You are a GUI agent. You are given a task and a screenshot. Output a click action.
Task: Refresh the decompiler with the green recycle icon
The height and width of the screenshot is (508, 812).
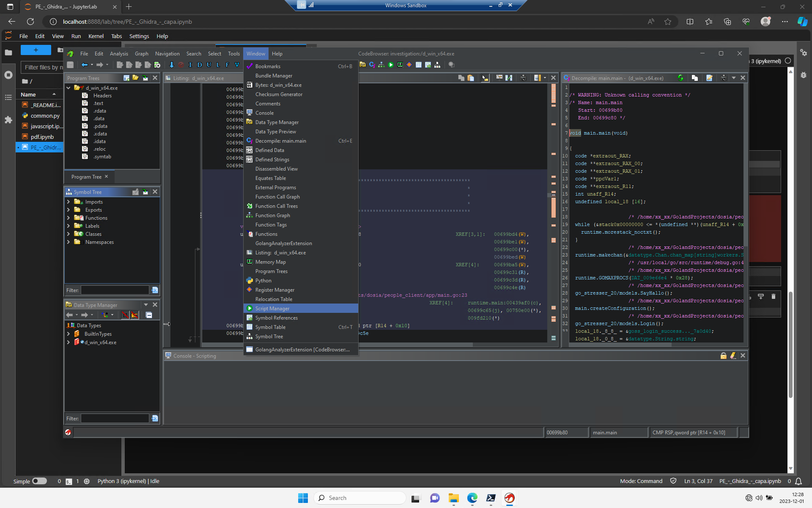[680, 78]
